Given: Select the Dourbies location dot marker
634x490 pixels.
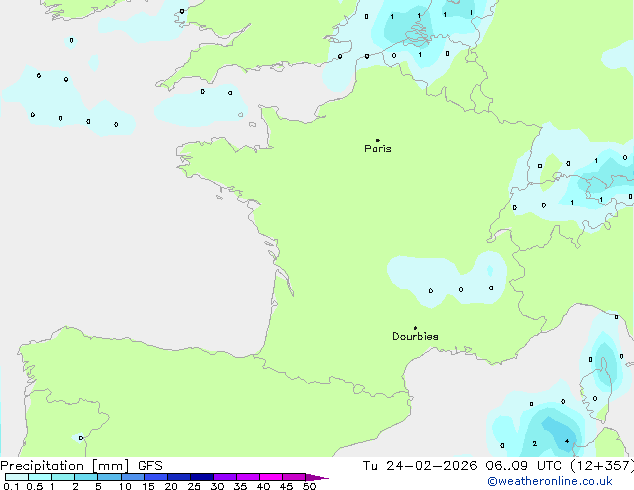Looking at the screenshot, I should pyautogui.click(x=415, y=328).
